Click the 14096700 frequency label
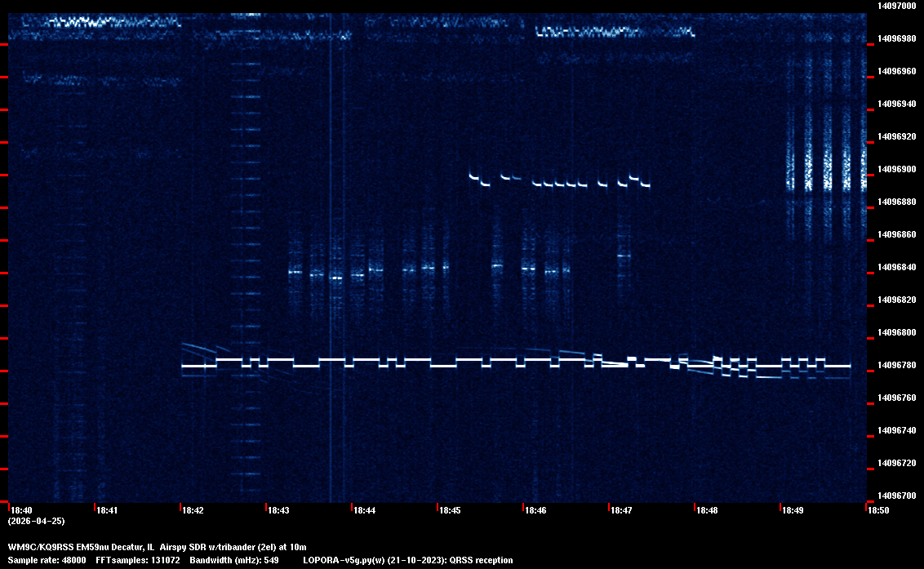 [897, 496]
